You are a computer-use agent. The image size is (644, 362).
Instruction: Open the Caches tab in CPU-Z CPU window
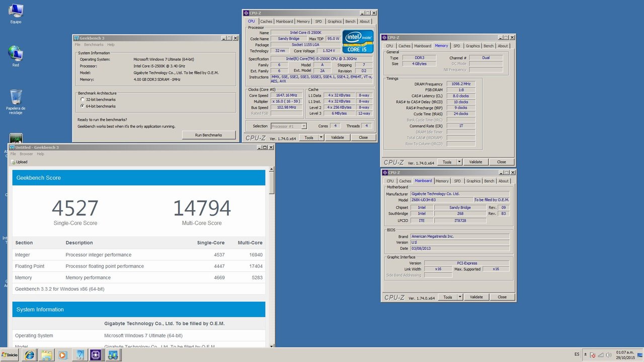[x=266, y=21]
